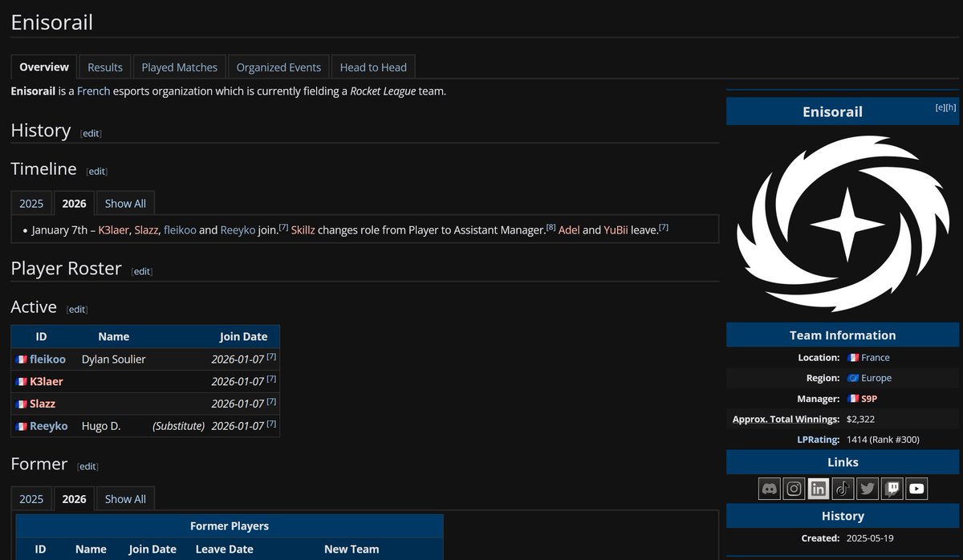Open the Instagram link icon
Screen dimensions: 963x560
click(x=794, y=488)
